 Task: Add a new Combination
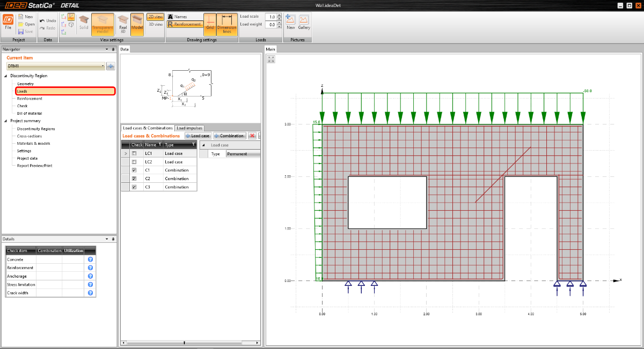(x=230, y=136)
